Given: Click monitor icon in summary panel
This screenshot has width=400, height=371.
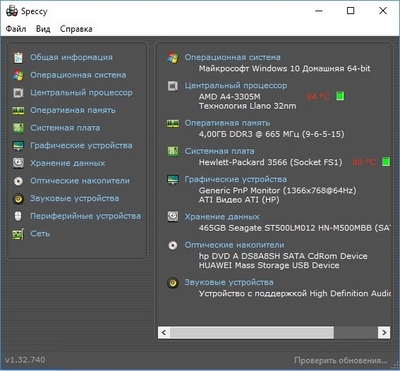Looking at the screenshot, I should pos(173,179).
